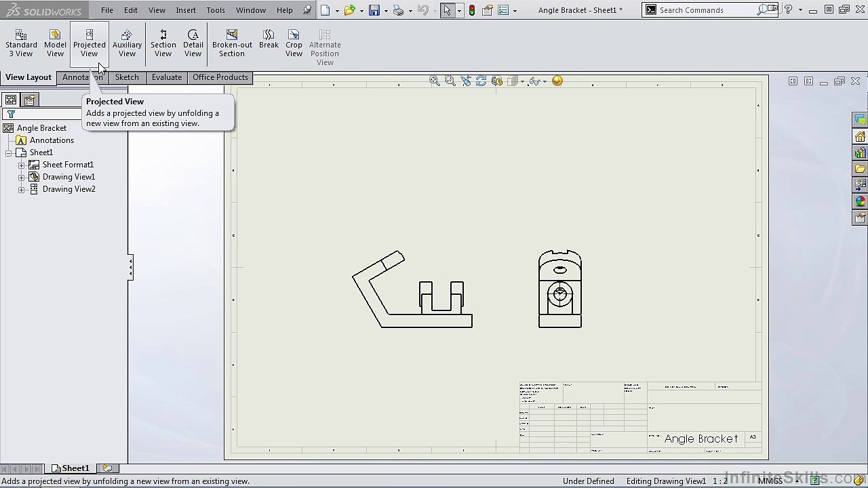This screenshot has width=868, height=488.
Task: Open the Help question mark dropdown arrow
Action: tap(800, 10)
